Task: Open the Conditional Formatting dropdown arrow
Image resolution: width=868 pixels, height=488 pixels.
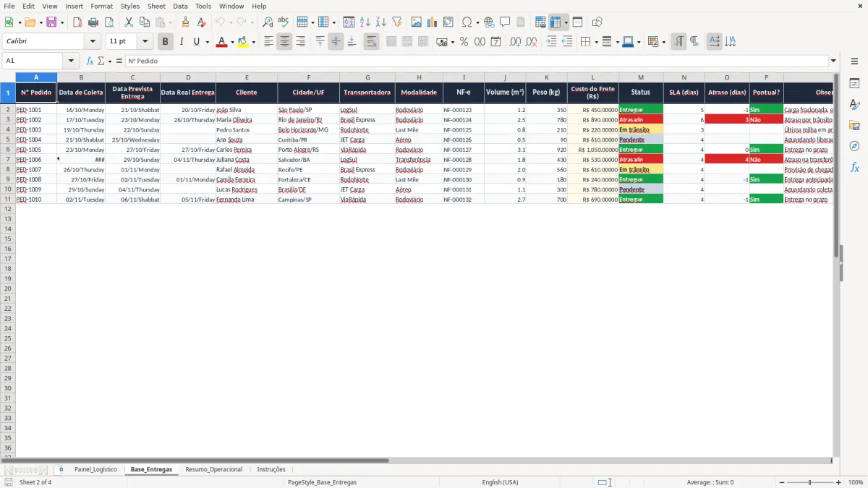Action: tap(663, 42)
